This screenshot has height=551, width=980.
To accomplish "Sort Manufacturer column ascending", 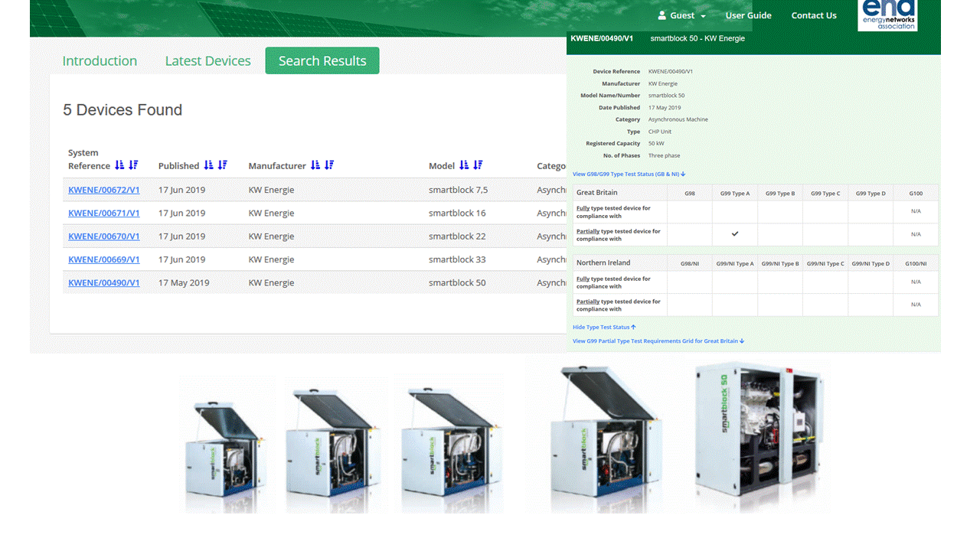I will point(317,165).
